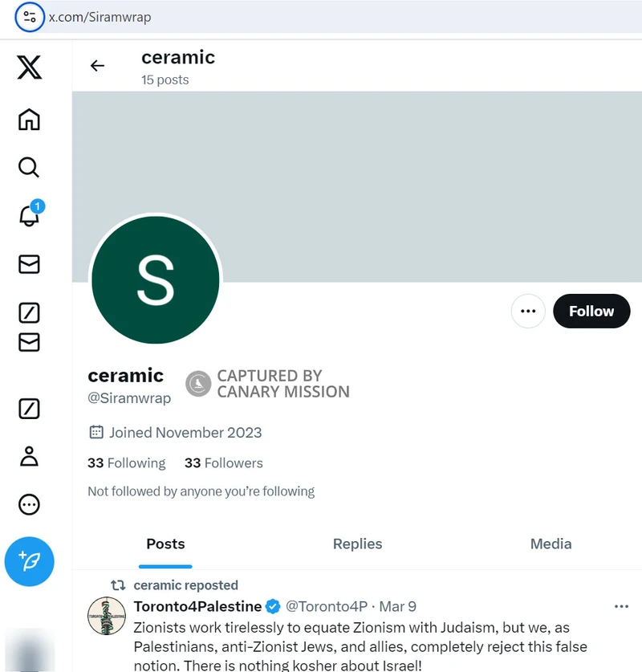Open More circle ellipsis in sidebar
642x672 pixels.
pos(29,504)
